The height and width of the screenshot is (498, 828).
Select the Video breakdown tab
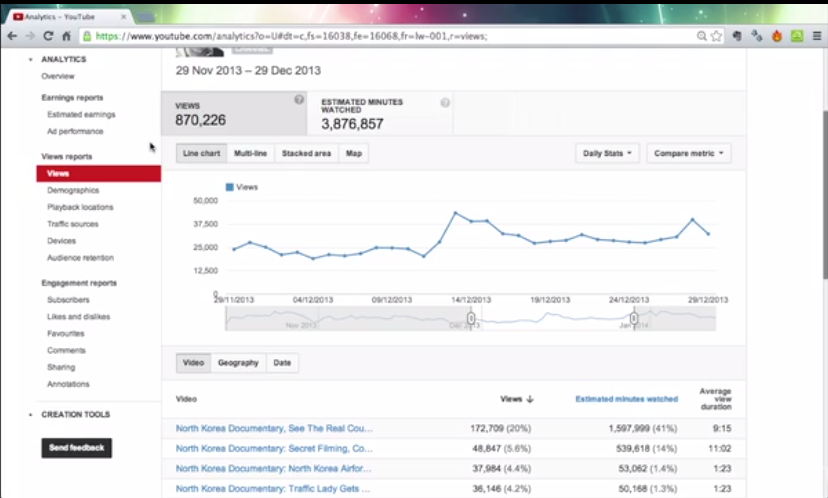(193, 363)
